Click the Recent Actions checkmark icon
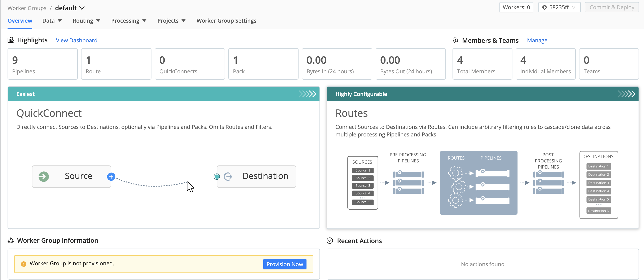Viewport: 644px width, 280px height. point(330,241)
